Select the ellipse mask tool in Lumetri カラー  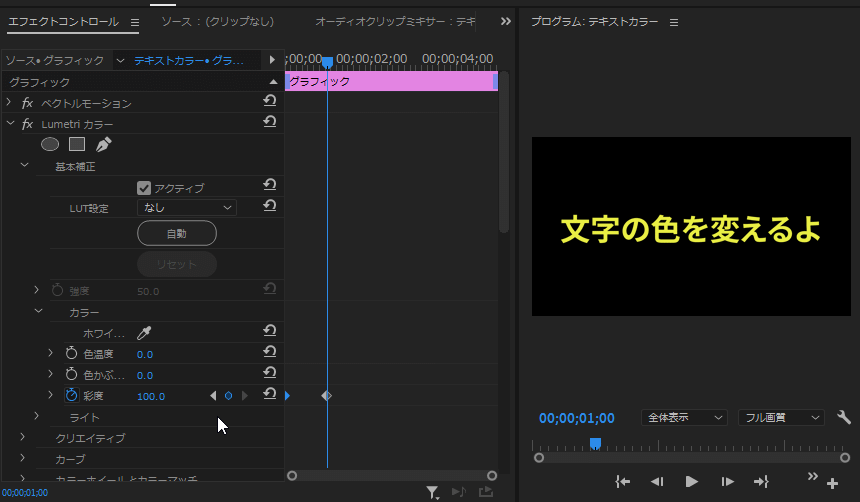50,144
